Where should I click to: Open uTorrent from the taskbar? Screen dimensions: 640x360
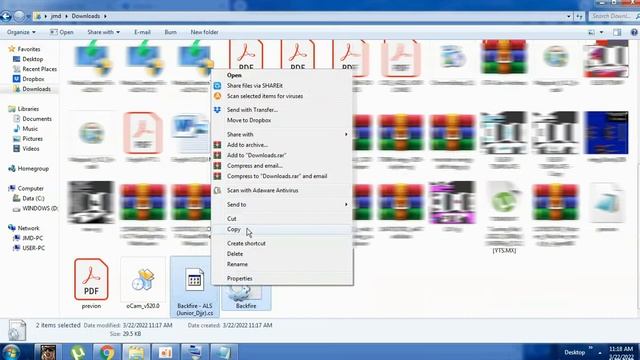[x=78, y=352]
